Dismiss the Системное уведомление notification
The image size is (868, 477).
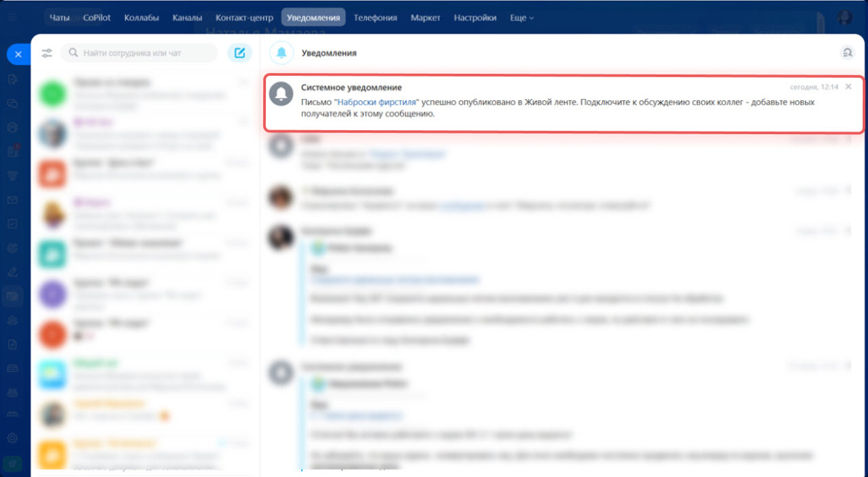[x=848, y=87]
